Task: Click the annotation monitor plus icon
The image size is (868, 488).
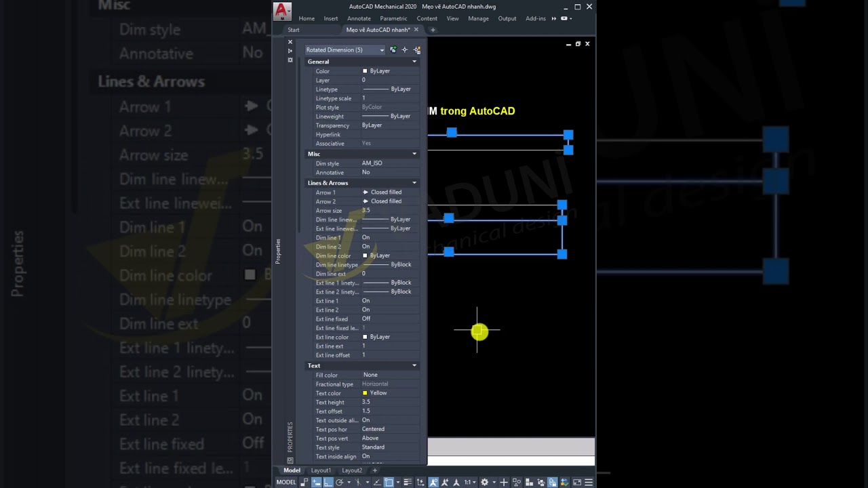Action: [x=504, y=482]
